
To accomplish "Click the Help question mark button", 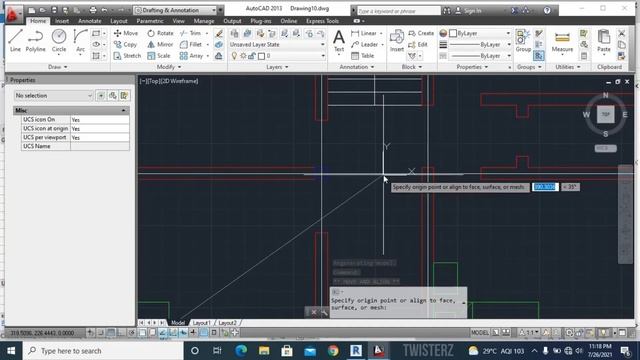I will click(x=547, y=11).
